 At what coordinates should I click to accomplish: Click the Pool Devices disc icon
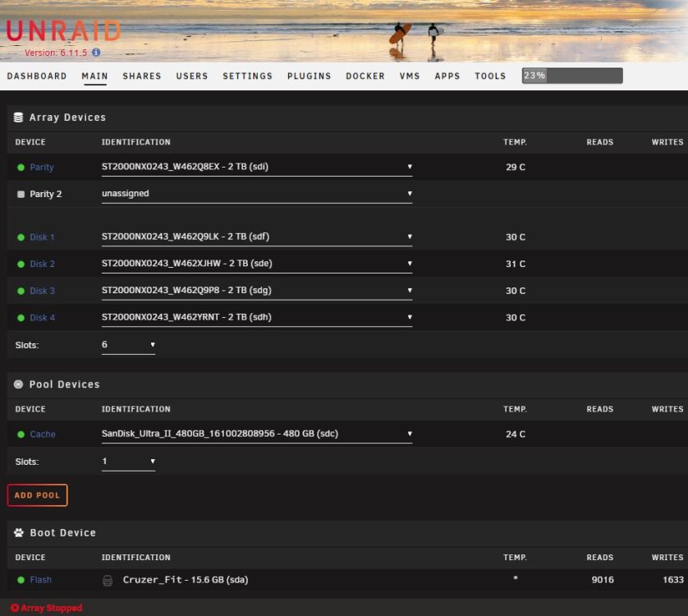[x=18, y=384]
